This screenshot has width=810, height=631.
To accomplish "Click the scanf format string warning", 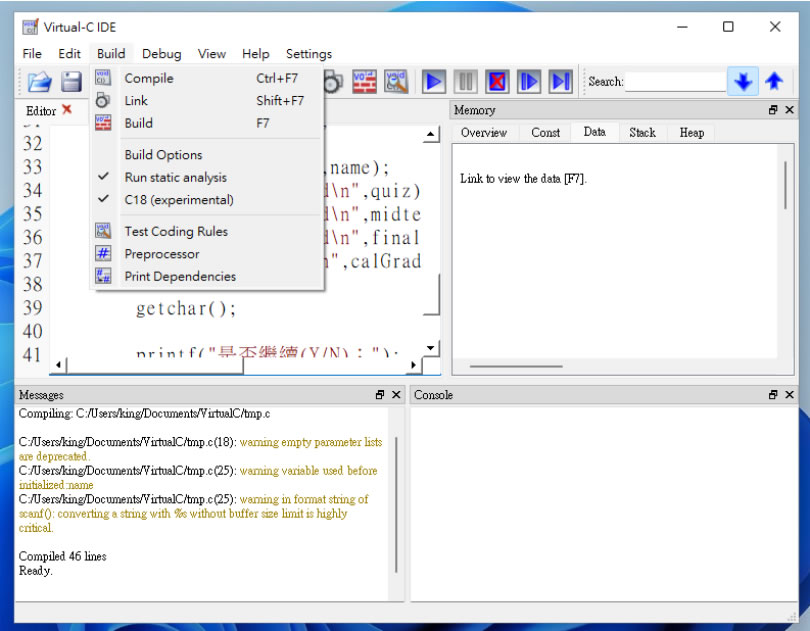I will [x=194, y=513].
